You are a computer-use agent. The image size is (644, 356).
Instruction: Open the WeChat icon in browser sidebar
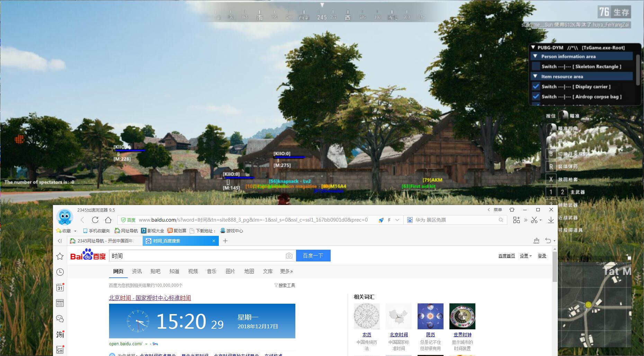coord(60,319)
